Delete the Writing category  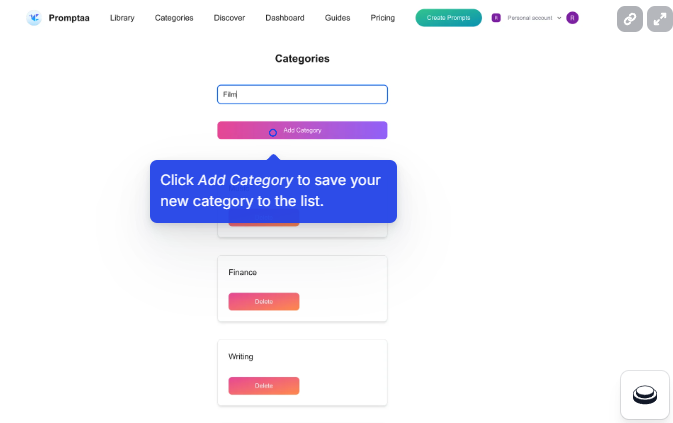(x=264, y=386)
